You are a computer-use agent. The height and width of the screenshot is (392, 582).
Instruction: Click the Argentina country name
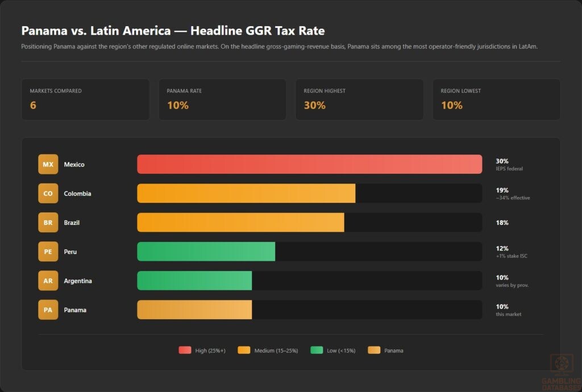tap(78, 281)
